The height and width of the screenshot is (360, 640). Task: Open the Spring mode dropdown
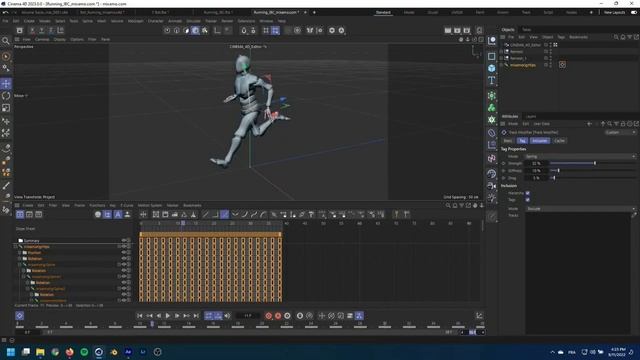(580, 156)
